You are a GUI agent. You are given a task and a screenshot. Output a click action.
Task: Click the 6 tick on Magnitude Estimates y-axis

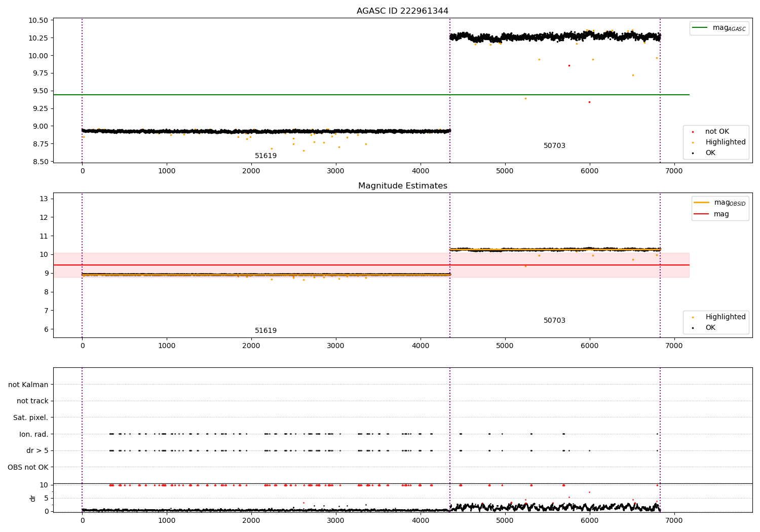click(x=46, y=330)
